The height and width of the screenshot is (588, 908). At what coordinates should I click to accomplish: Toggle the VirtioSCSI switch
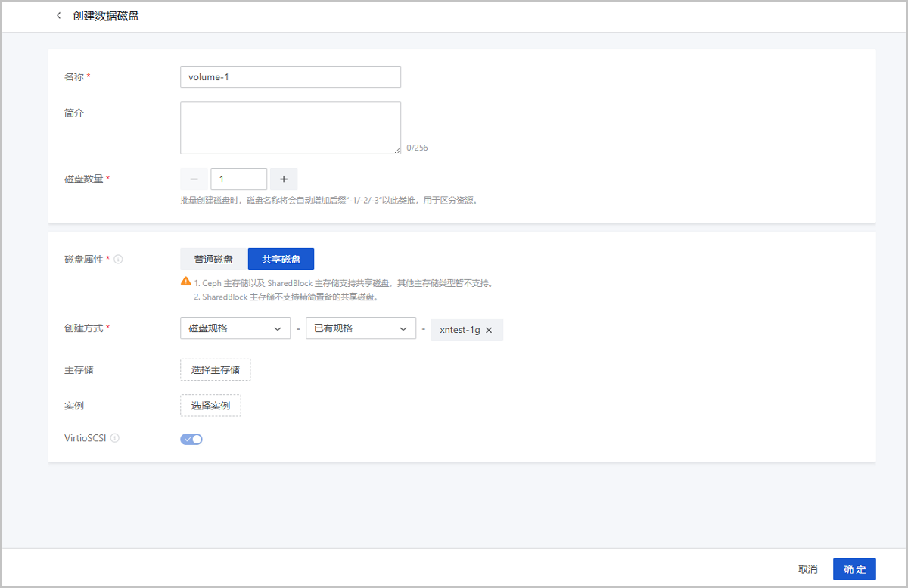tap(191, 439)
